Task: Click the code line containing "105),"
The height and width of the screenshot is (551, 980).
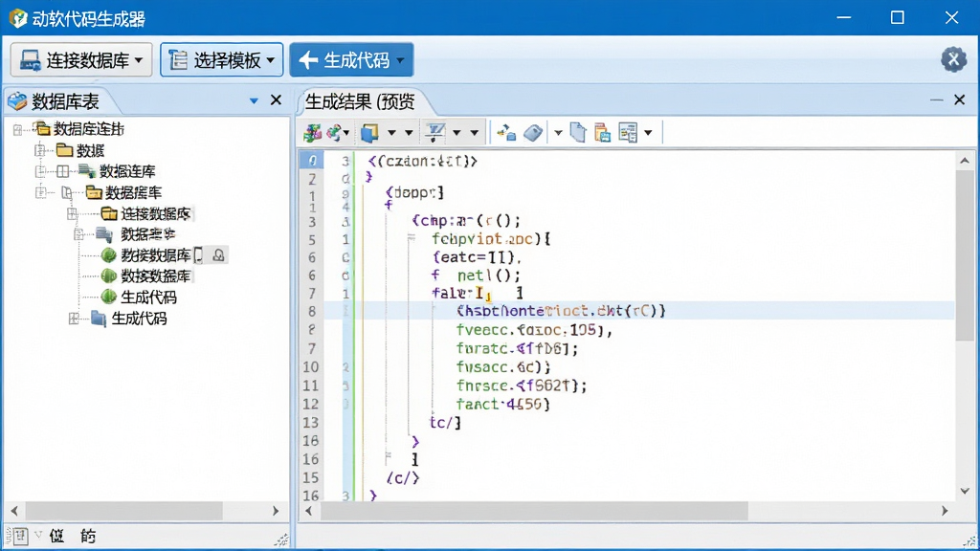Action: [534, 330]
